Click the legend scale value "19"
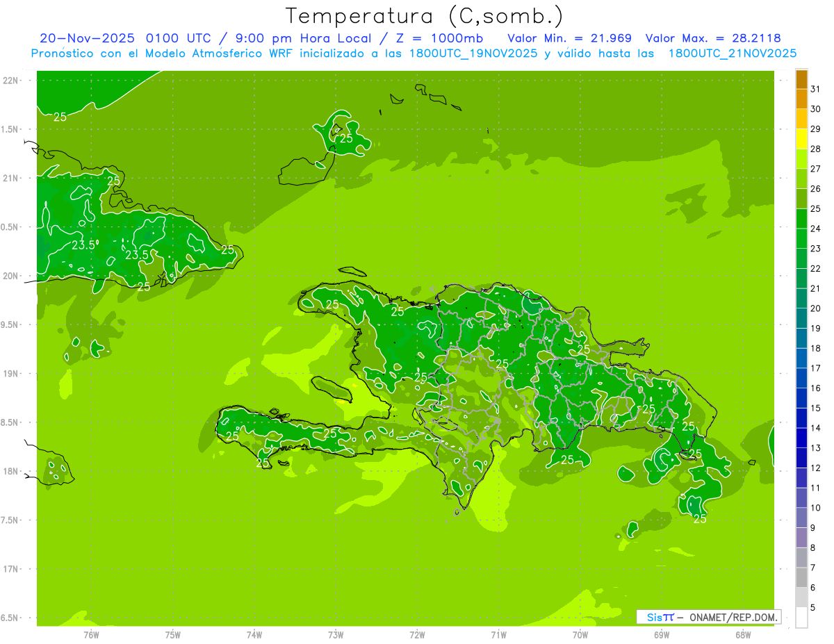Viewport: 834px width, 644px height. coord(816,329)
